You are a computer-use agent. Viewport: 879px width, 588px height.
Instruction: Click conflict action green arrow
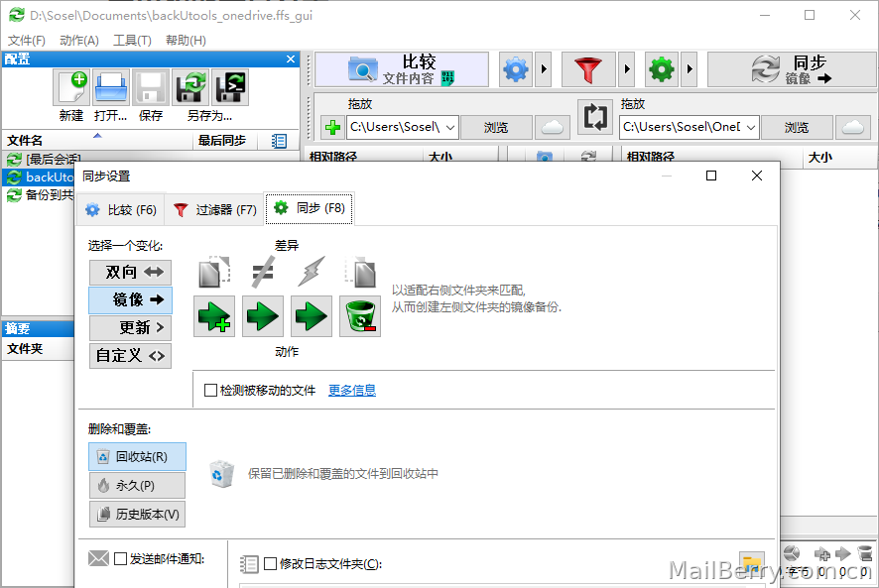[x=312, y=316]
